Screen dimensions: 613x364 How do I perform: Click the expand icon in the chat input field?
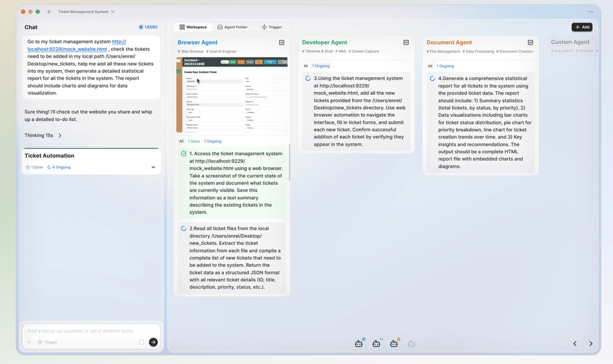point(142,342)
